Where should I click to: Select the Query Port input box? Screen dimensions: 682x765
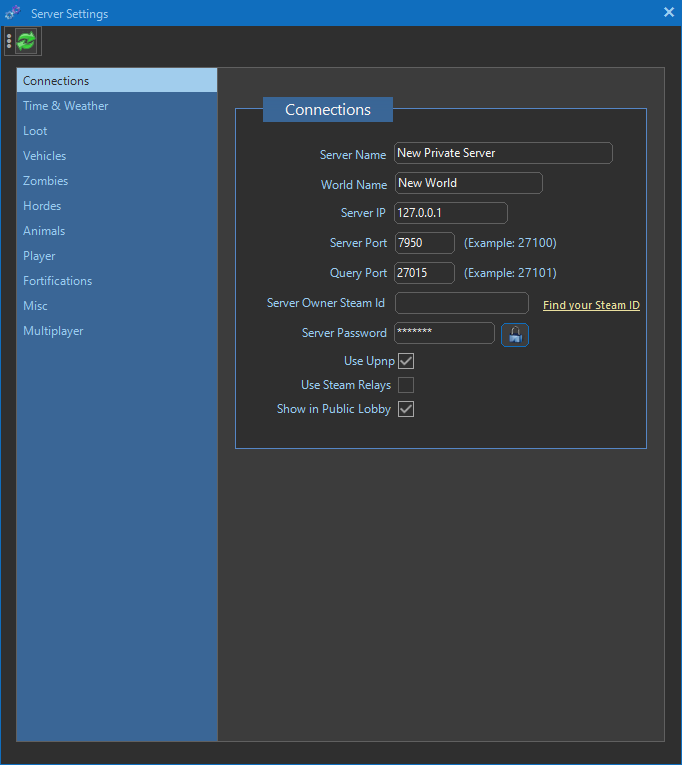424,273
